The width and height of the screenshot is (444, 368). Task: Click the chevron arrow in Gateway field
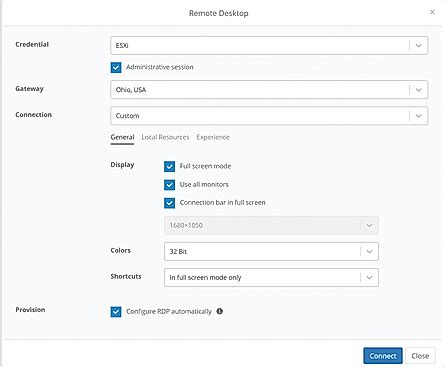419,90
